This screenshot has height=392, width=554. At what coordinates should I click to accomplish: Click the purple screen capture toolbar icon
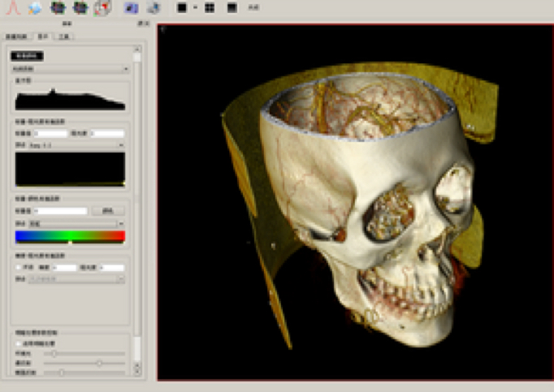click(131, 8)
